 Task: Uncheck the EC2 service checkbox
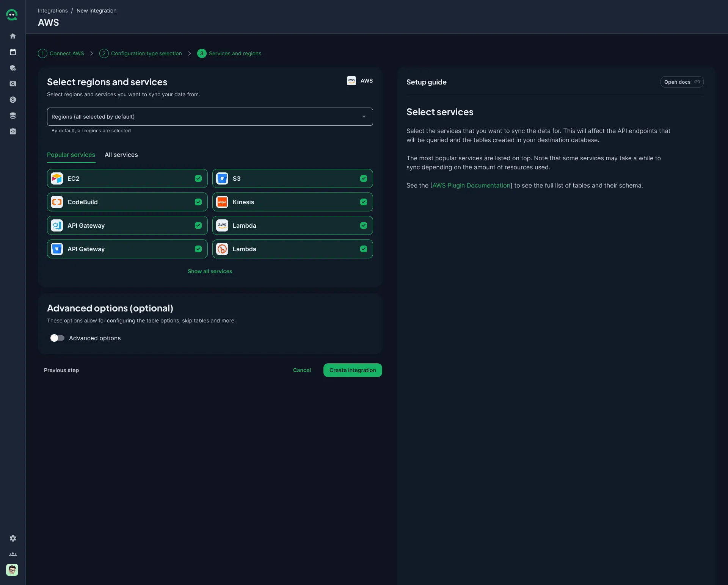tap(198, 178)
